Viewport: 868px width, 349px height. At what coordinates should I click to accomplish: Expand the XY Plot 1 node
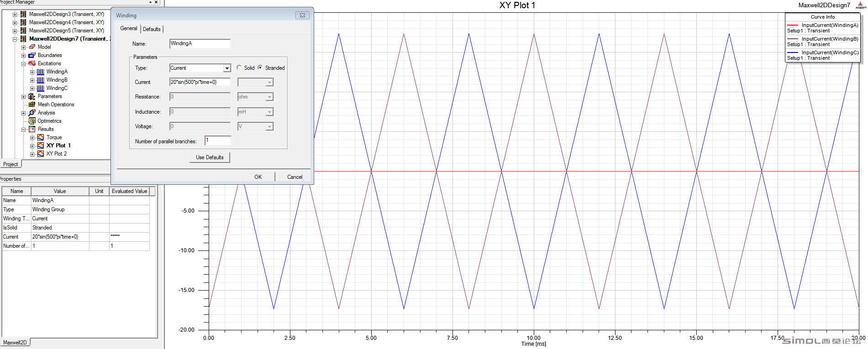pos(32,146)
